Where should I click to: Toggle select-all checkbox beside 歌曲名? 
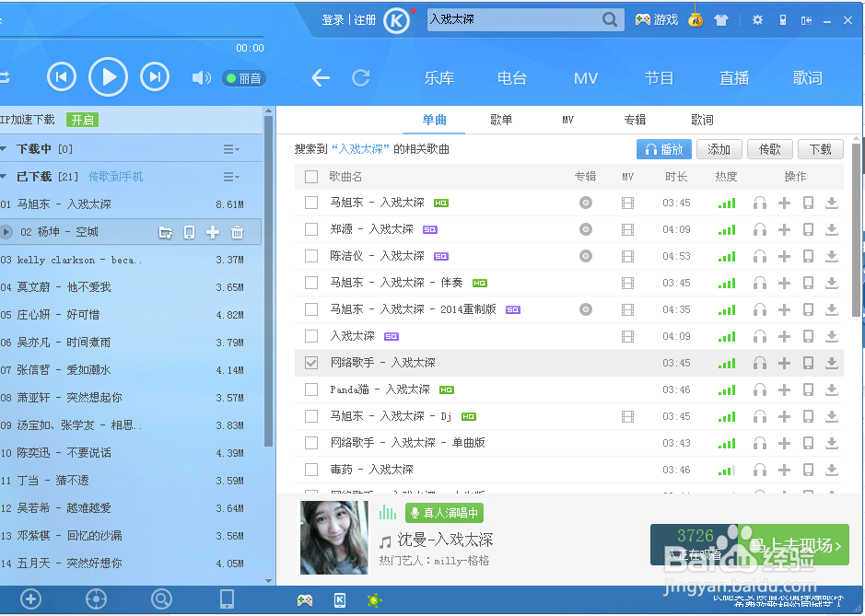coord(311,177)
